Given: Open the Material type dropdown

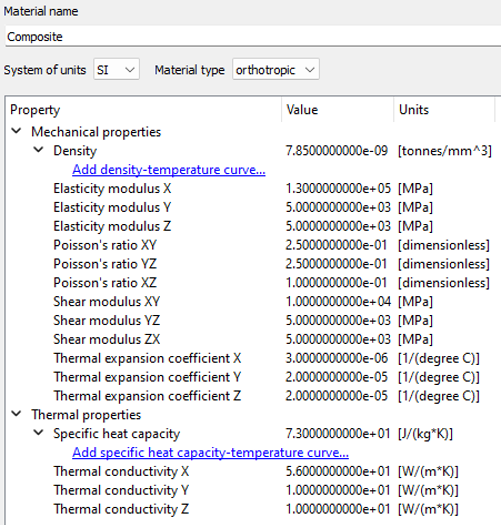Looking at the screenshot, I should tap(276, 69).
